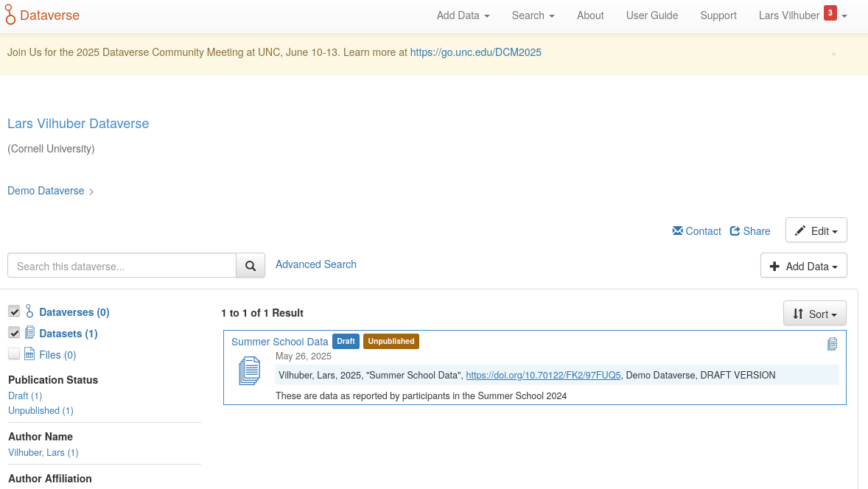Expand the Sort dropdown
Viewport: 868px width, 489px height.
click(814, 314)
